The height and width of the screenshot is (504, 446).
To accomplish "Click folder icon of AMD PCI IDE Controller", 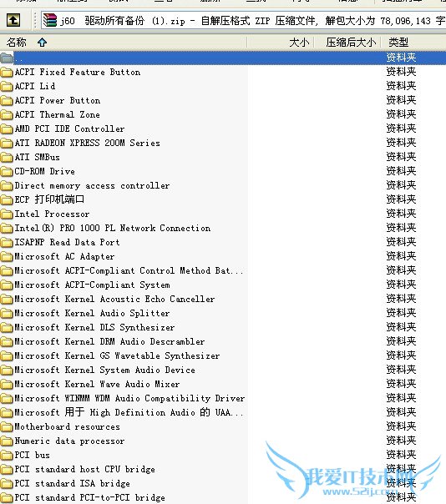I will point(7,129).
